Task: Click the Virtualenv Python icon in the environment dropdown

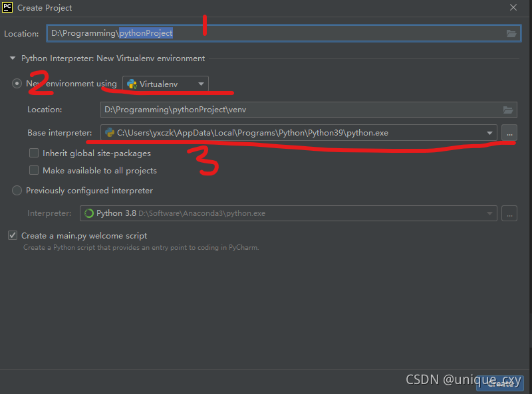Action: [x=132, y=84]
